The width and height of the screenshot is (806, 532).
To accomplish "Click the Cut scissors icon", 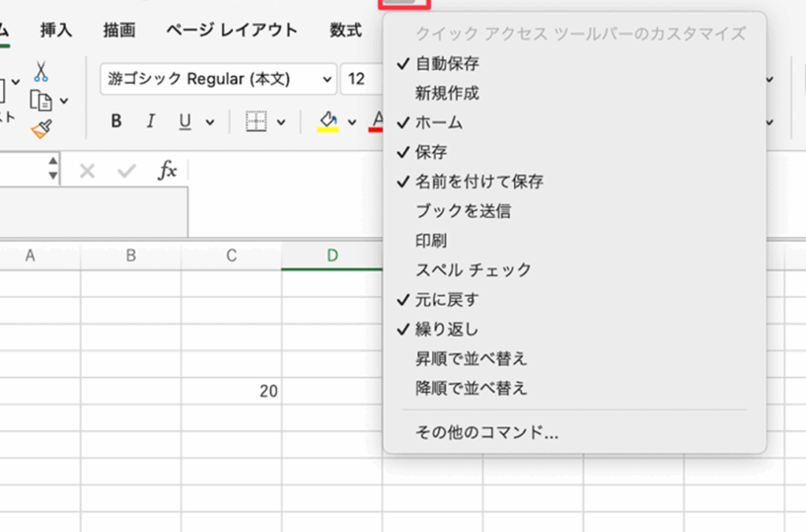I will click(41, 72).
